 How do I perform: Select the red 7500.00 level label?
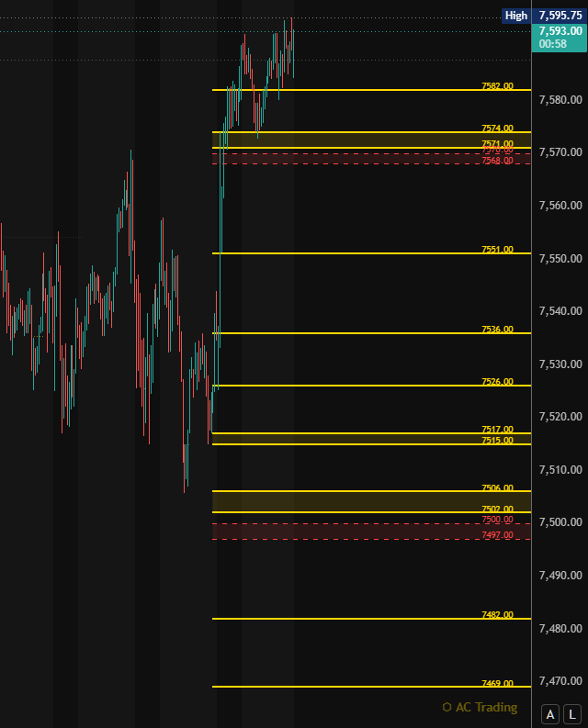497,520
